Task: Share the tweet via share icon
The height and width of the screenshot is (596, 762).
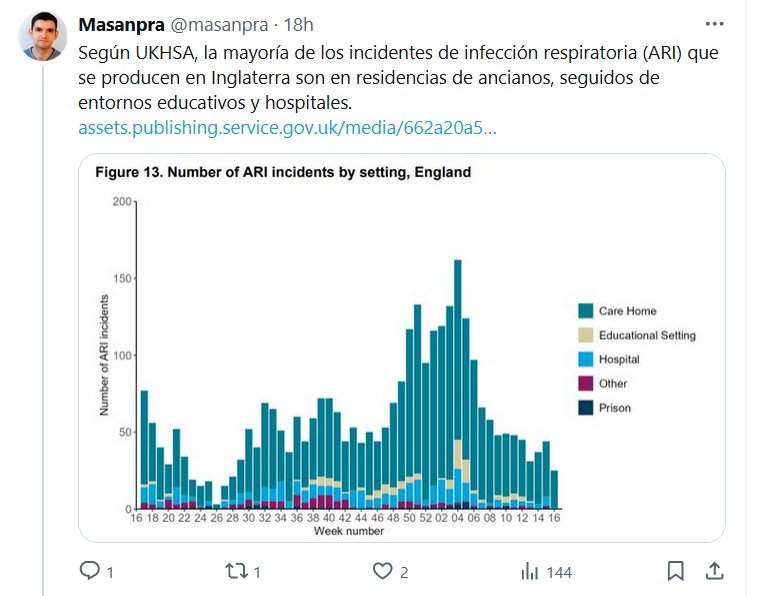Action: (x=715, y=571)
